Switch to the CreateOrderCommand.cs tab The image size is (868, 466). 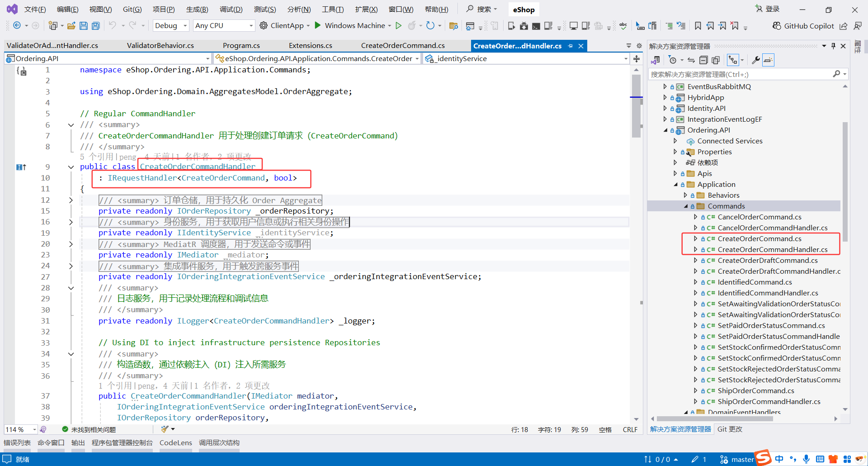(403, 46)
